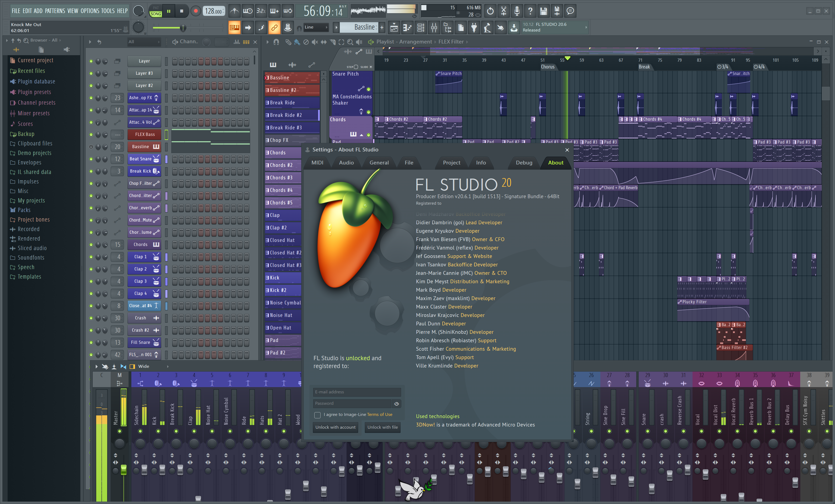Open the Bassline pattern selector dropdown
This screenshot has height=504, width=835.
[x=359, y=27]
